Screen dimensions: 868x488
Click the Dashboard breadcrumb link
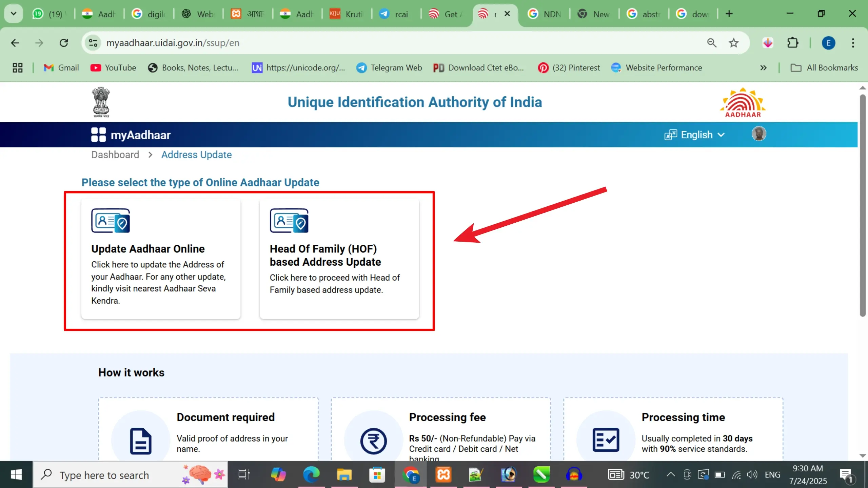[x=115, y=155]
